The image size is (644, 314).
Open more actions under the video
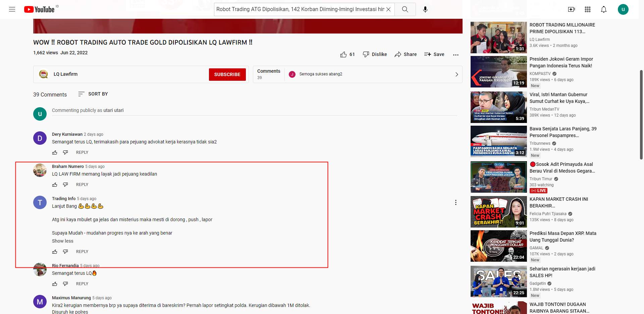[456, 55]
